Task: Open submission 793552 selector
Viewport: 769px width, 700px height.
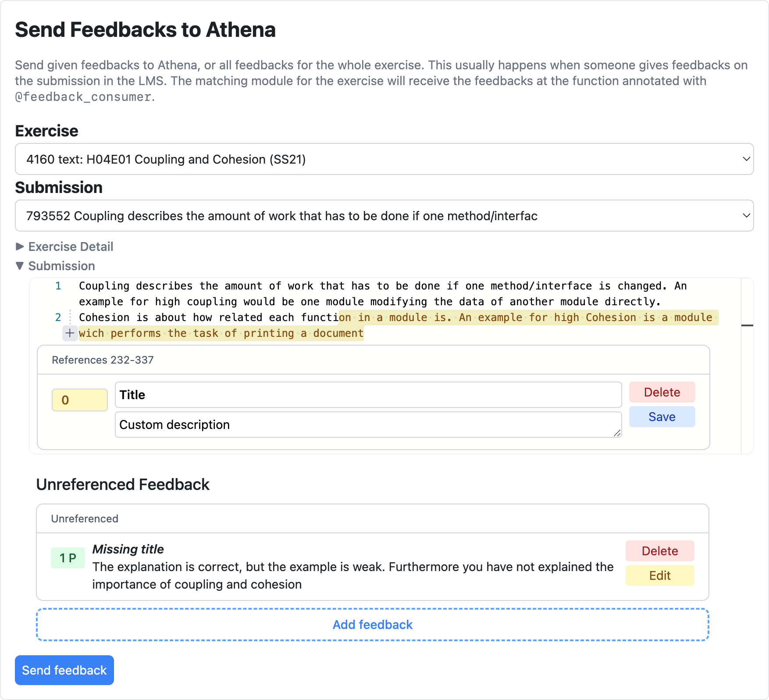Action: pyautogui.click(x=384, y=215)
